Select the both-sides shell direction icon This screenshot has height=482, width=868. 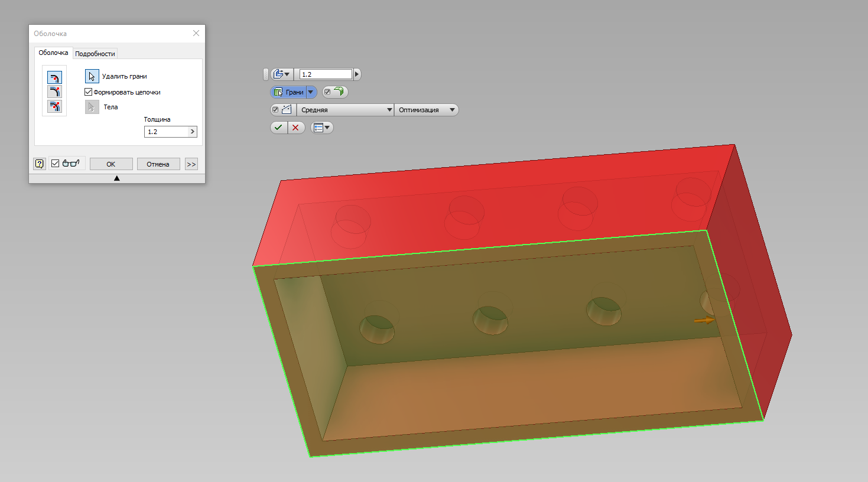tap(54, 106)
